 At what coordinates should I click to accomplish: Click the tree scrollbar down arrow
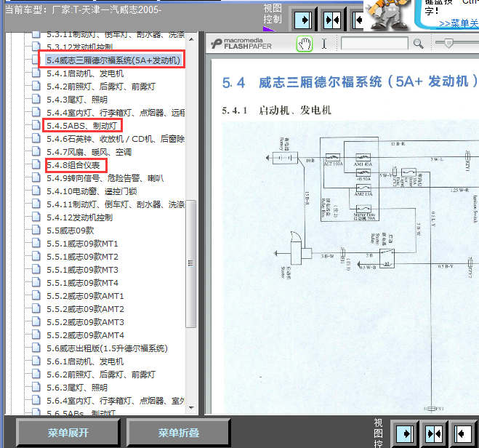click(191, 408)
